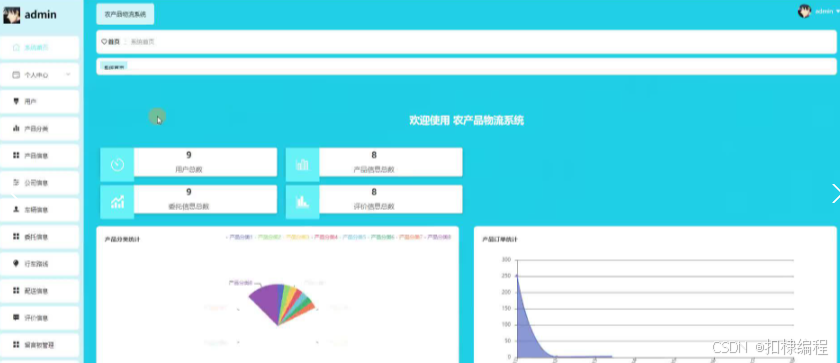Screen dimensions: 840x363
Task: Click the 农产品物流系统 header button
Action: [125, 14]
